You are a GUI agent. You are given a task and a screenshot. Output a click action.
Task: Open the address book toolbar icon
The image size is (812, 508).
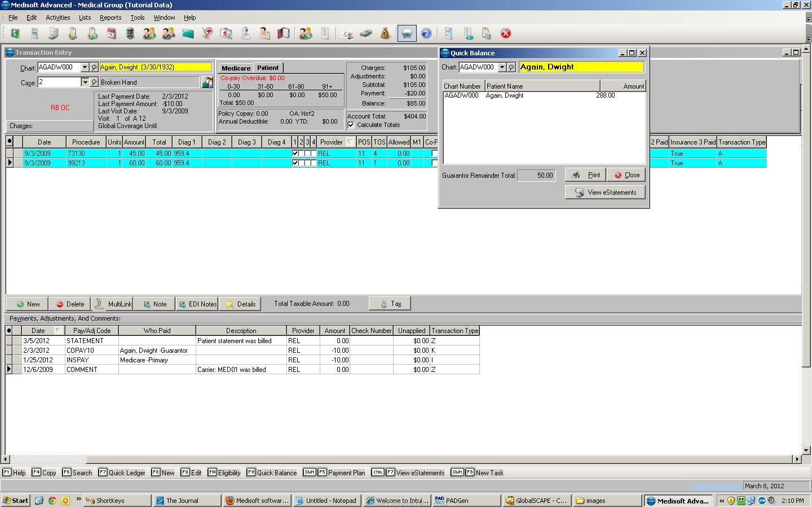pos(284,33)
